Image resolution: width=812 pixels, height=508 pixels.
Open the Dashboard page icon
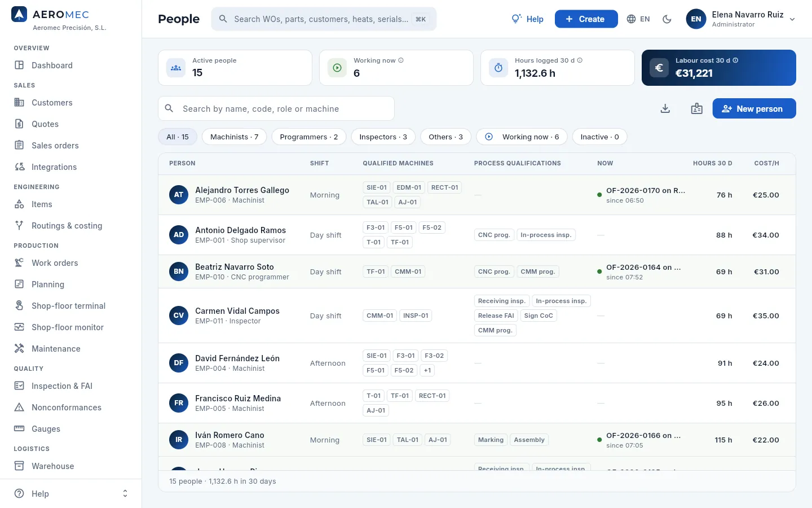19,65
